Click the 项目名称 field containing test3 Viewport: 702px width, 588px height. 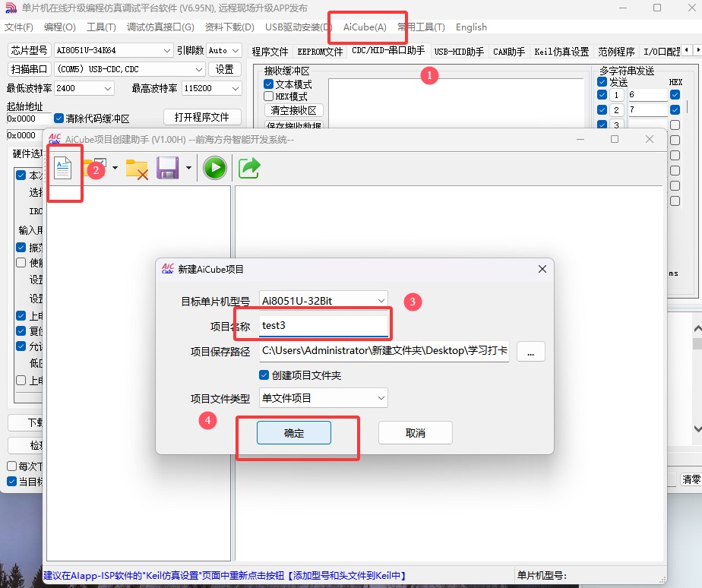pyautogui.click(x=323, y=326)
